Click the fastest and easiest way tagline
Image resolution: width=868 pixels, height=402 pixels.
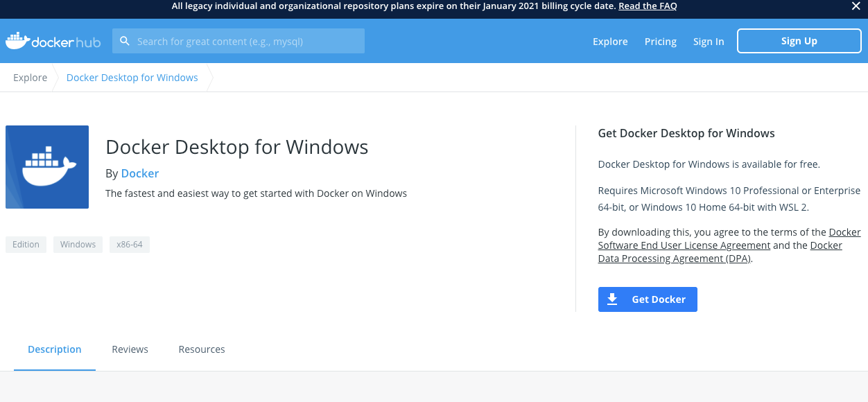[x=257, y=193]
